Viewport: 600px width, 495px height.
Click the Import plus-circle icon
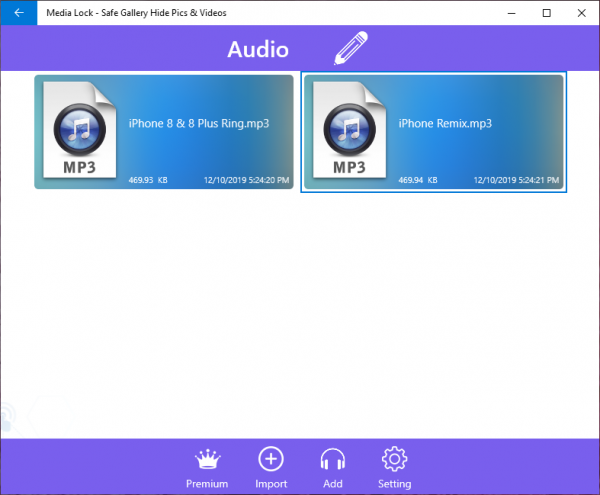click(271, 458)
